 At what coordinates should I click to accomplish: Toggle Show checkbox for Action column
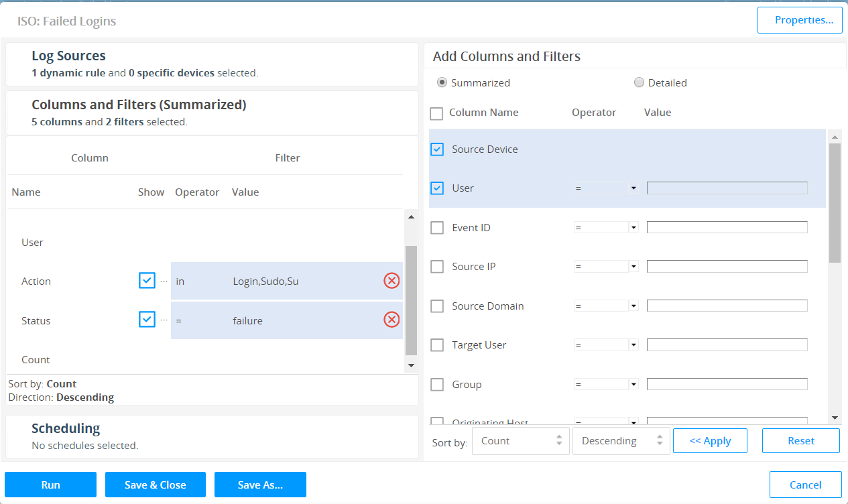click(x=147, y=281)
